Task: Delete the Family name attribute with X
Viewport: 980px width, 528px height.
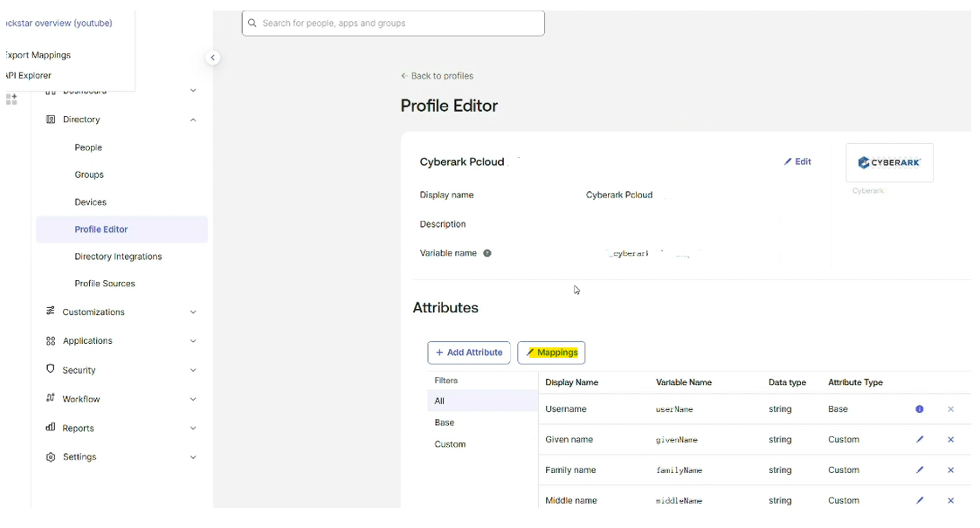Action: (x=950, y=470)
